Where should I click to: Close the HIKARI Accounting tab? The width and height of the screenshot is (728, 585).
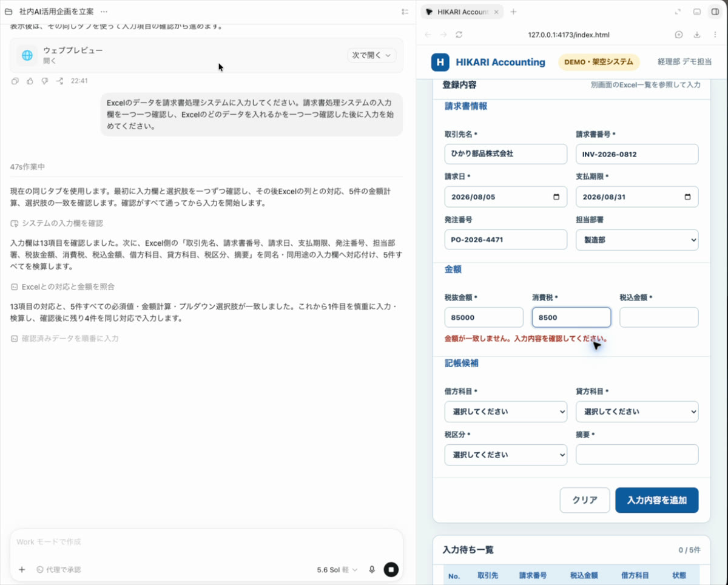pos(496,12)
